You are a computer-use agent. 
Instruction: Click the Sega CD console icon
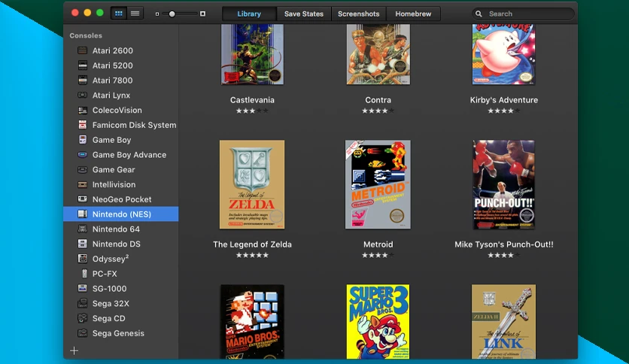click(82, 318)
